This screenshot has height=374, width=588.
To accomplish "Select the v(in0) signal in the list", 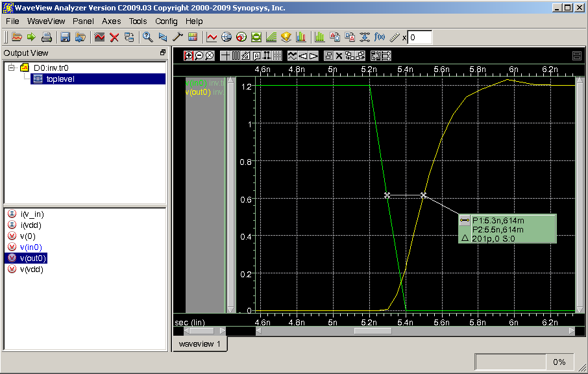I will coord(31,247).
